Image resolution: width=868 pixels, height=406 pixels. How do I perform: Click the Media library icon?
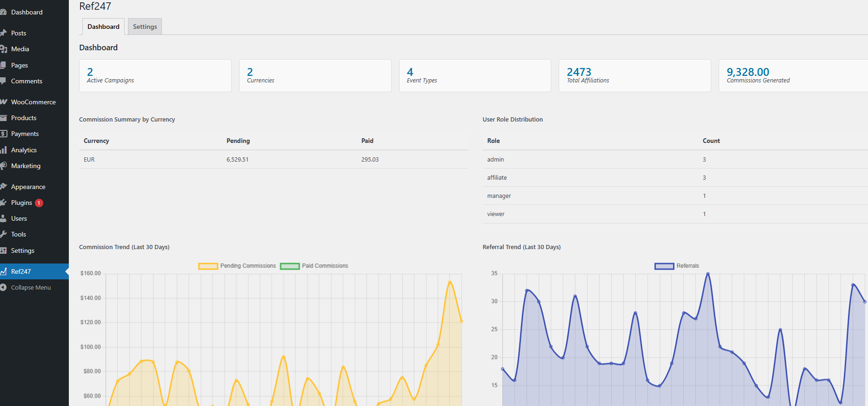pyautogui.click(x=3, y=49)
